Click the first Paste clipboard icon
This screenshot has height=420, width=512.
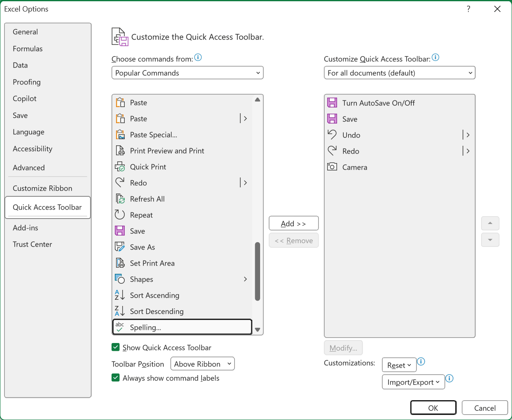120,103
